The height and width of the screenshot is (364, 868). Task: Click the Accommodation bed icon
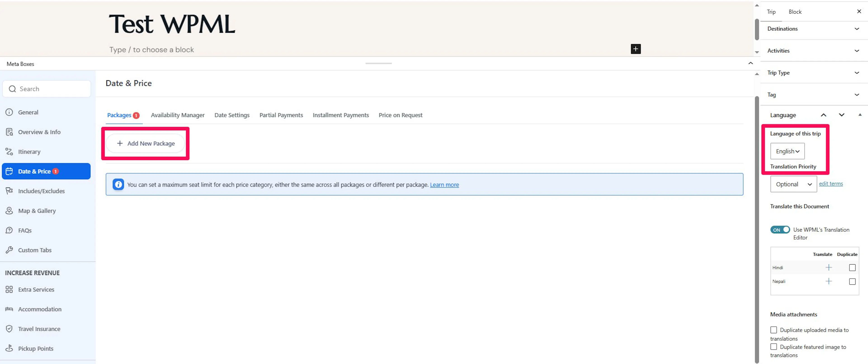9,309
